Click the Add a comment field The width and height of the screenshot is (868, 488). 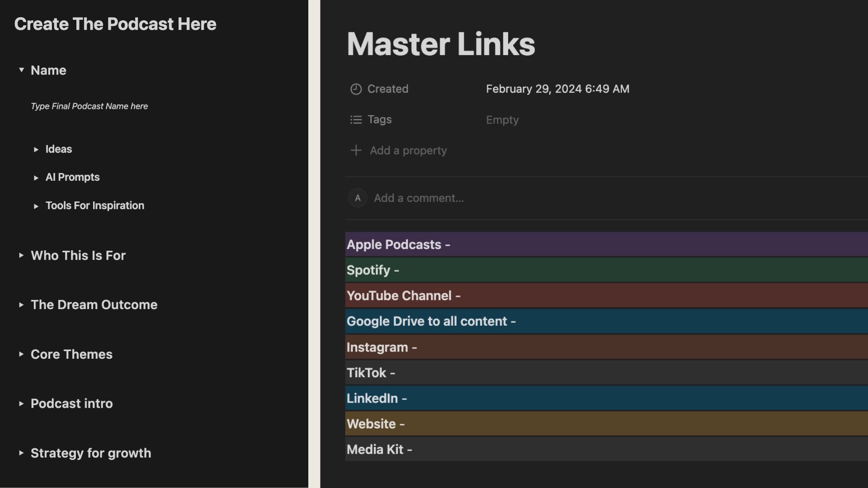tap(419, 198)
